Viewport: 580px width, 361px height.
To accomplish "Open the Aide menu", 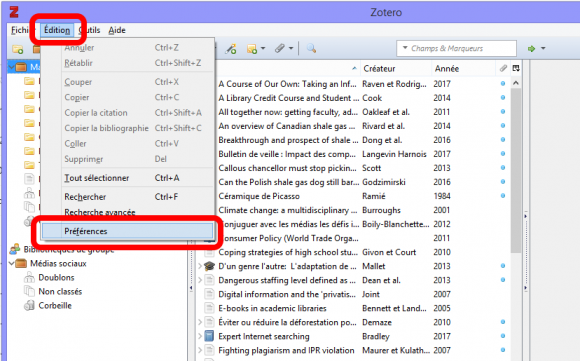I will (117, 30).
